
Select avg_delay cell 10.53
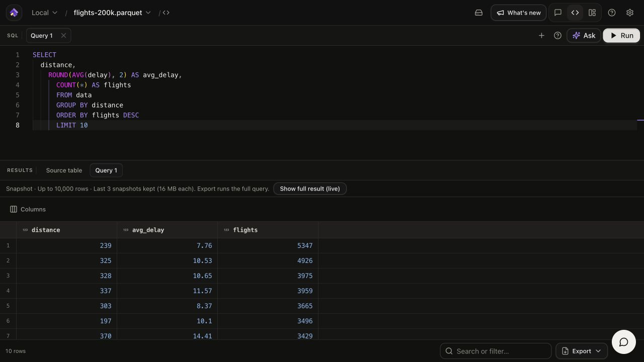[168, 260]
